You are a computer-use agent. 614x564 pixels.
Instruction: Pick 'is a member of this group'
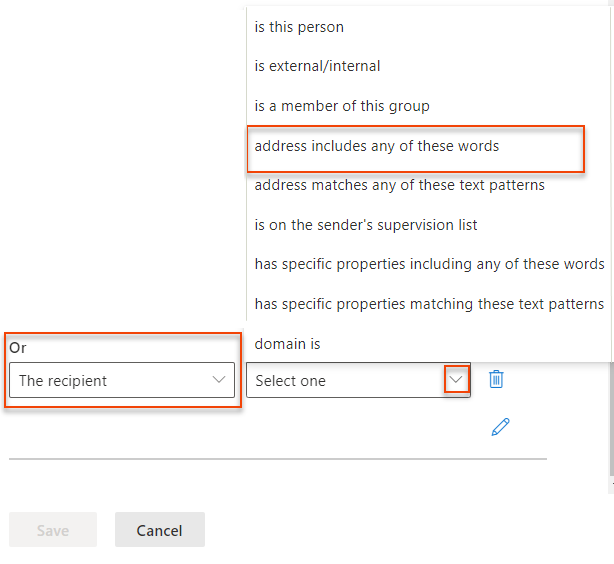click(x=342, y=106)
